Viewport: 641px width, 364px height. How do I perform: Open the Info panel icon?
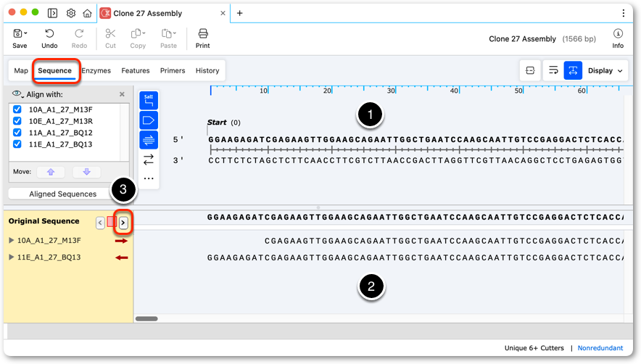pos(618,33)
